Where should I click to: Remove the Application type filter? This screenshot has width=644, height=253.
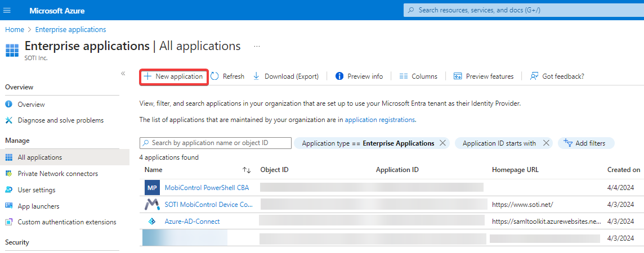442,143
